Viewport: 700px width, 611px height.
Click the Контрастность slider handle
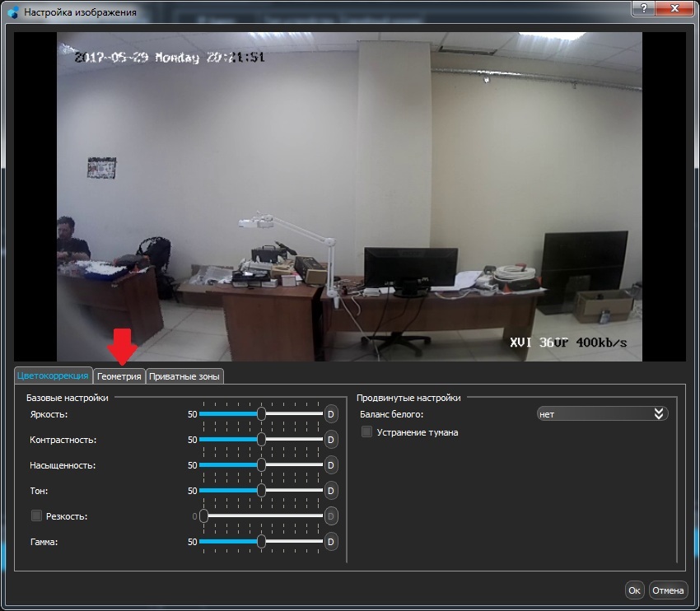(261, 440)
